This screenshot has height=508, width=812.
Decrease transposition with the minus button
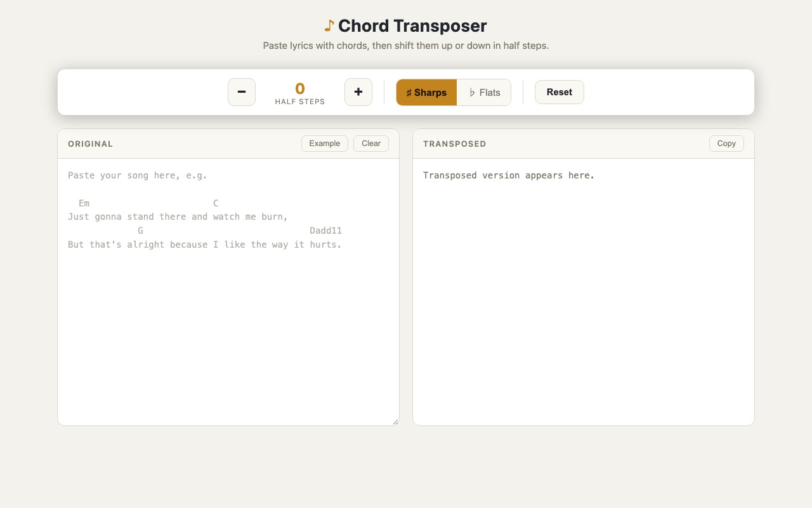242,92
